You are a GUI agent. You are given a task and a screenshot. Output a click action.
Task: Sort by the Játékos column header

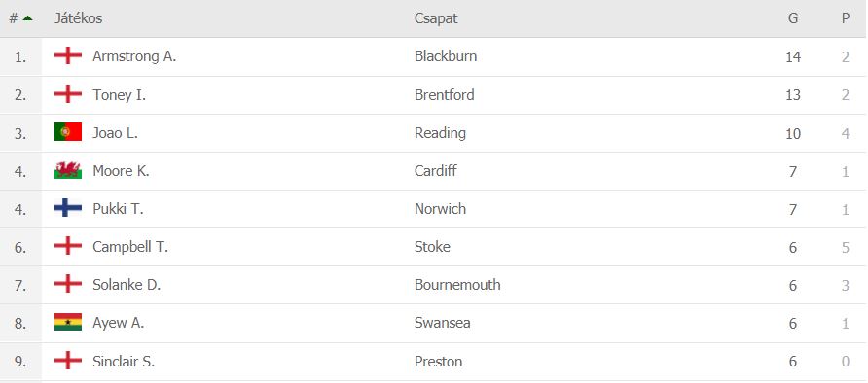tap(78, 18)
